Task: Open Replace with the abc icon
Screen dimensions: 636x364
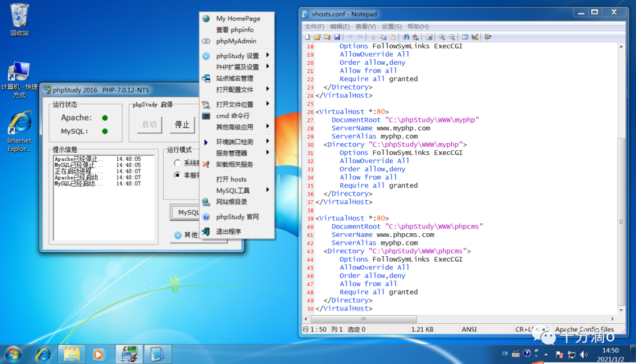Action: click(416, 37)
